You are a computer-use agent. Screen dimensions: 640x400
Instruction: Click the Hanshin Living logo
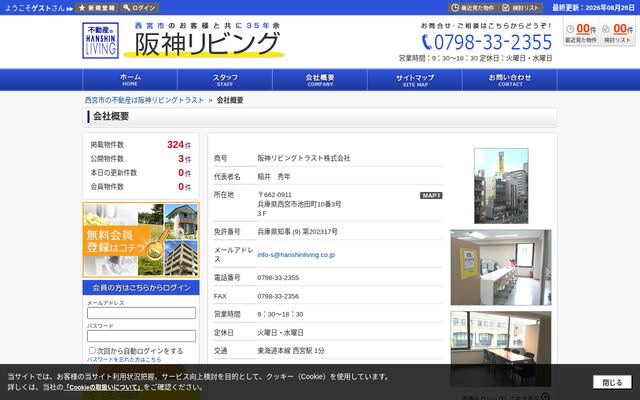pyautogui.click(x=100, y=40)
